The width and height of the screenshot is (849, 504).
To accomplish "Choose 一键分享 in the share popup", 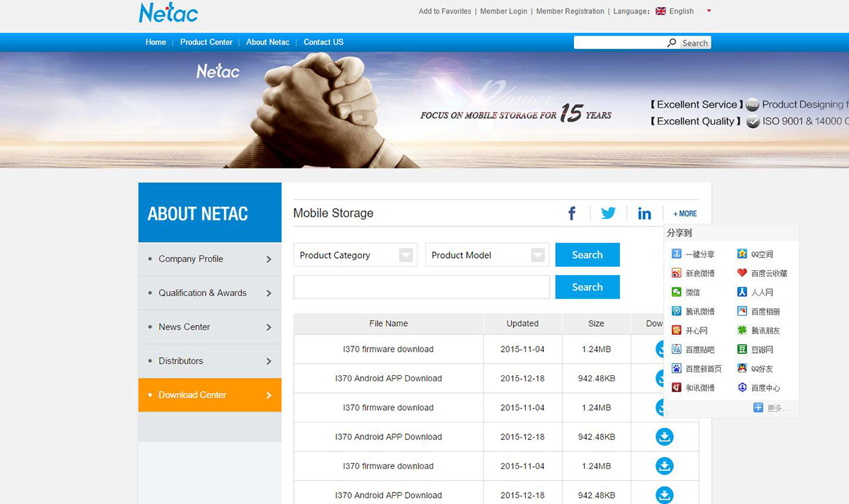I will coord(693,254).
